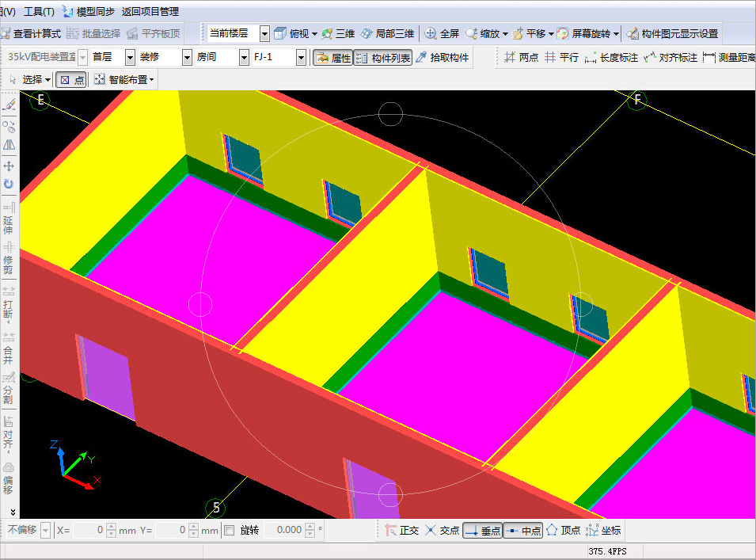Activate the 屏幕旋转 screen rotate tool
Screen dimensions: 756x560
tap(587, 33)
